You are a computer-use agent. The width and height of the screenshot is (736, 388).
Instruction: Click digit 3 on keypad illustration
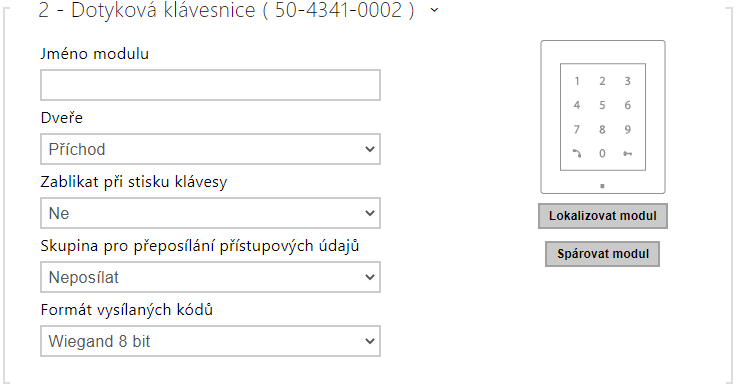[x=628, y=81]
